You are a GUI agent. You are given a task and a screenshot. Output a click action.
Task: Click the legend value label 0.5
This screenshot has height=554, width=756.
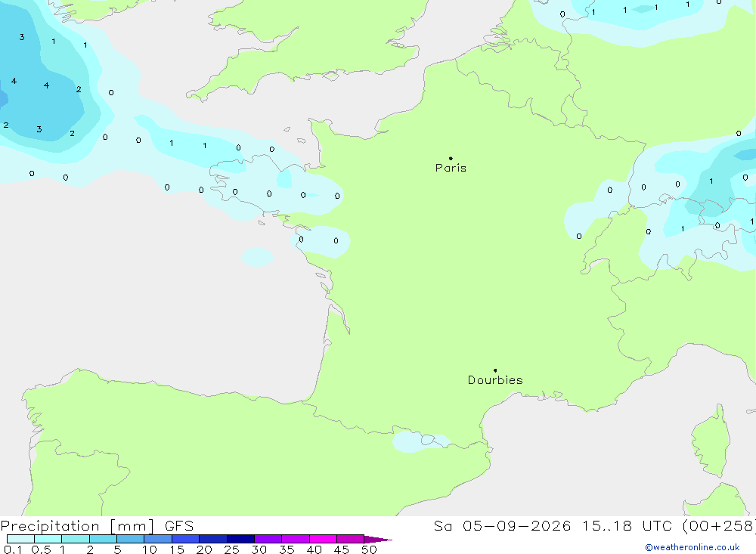pos(41,549)
